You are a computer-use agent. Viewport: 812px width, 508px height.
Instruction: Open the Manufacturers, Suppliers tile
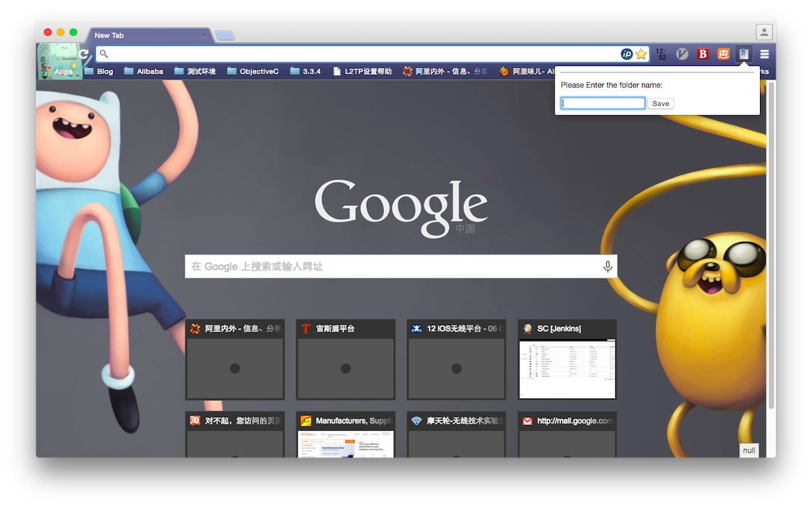point(346,434)
